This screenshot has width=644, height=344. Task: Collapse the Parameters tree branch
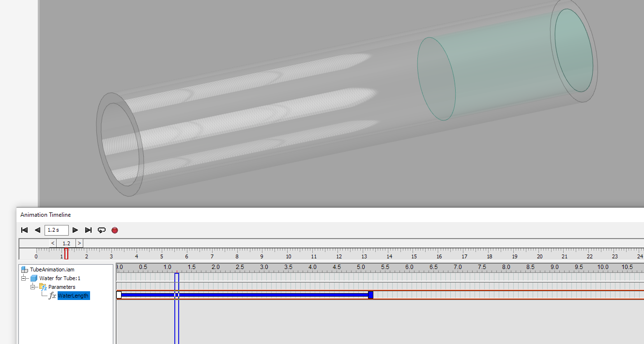tap(32, 286)
